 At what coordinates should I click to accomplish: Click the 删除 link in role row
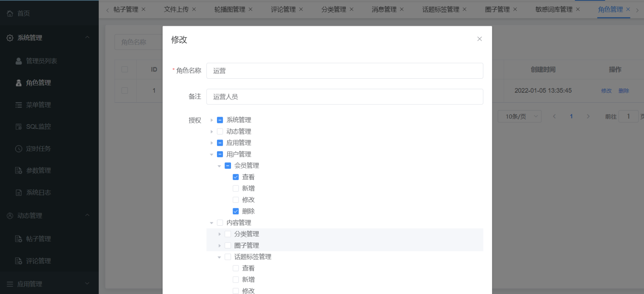click(x=624, y=91)
